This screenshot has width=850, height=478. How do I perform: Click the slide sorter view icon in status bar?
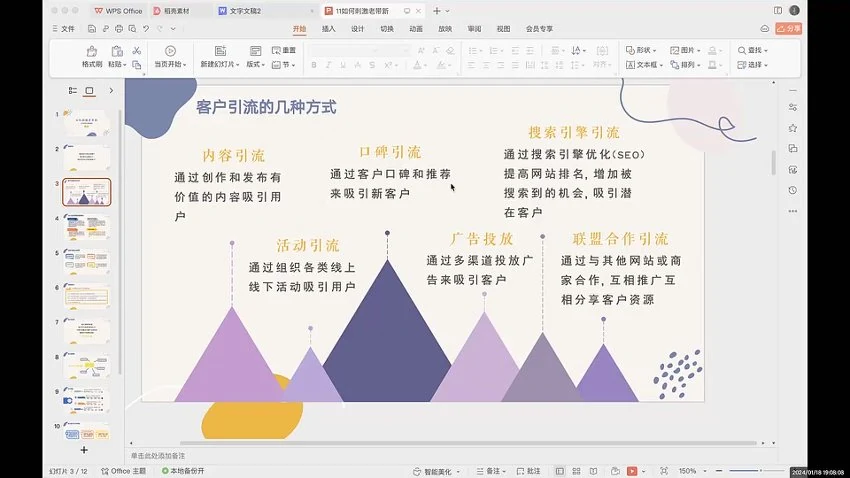(576, 471)
